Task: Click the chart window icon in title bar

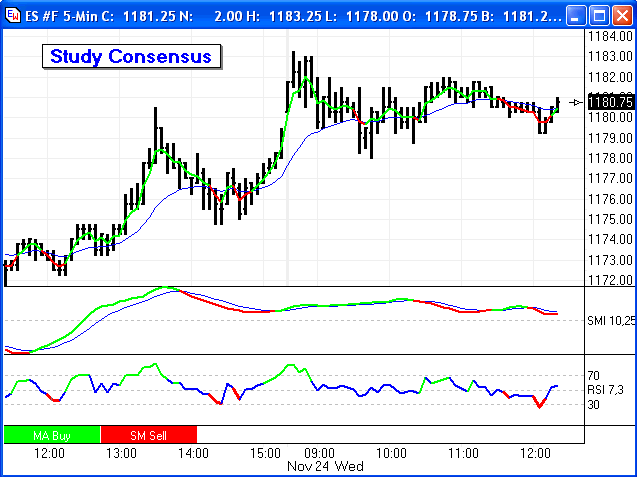Action: [x=12, y=14]
